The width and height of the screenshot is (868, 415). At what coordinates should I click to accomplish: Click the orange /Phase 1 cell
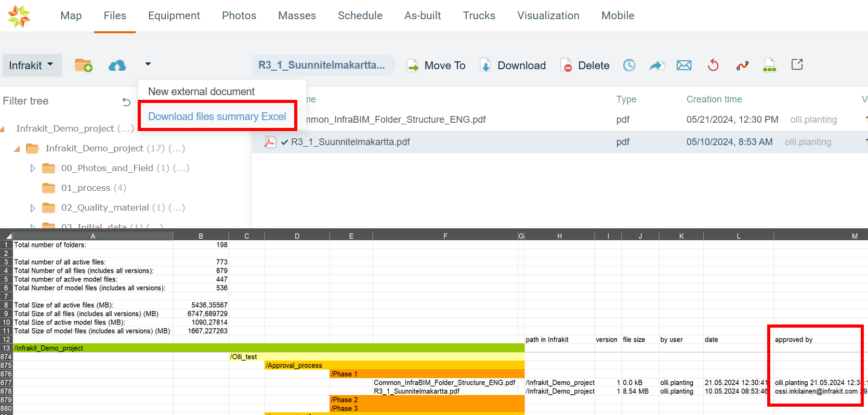pyautogui.click(x=427, y=374)
